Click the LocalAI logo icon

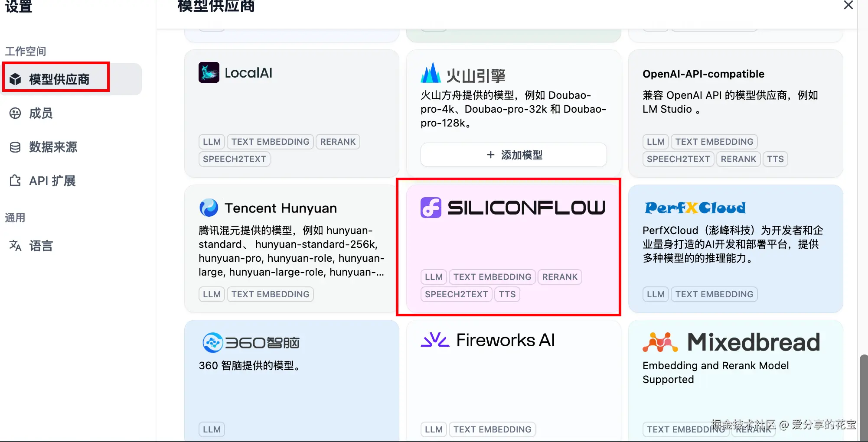[x=209, y=72]
